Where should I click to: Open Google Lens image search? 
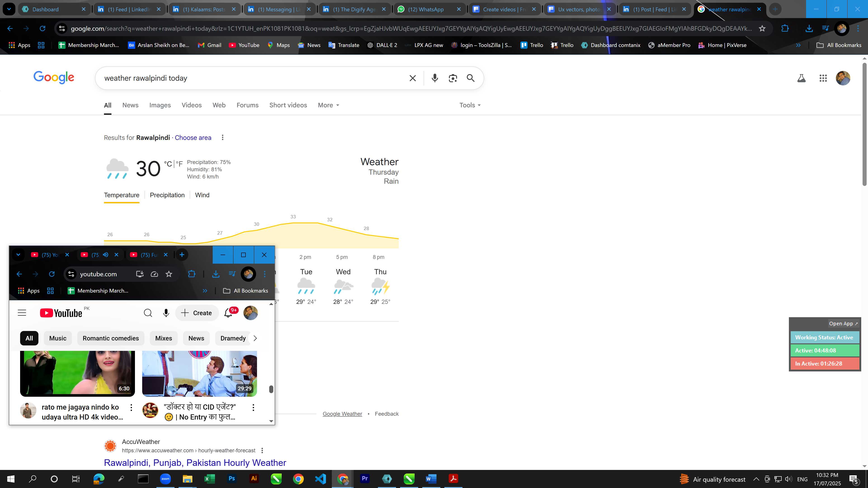pos(453,78)
